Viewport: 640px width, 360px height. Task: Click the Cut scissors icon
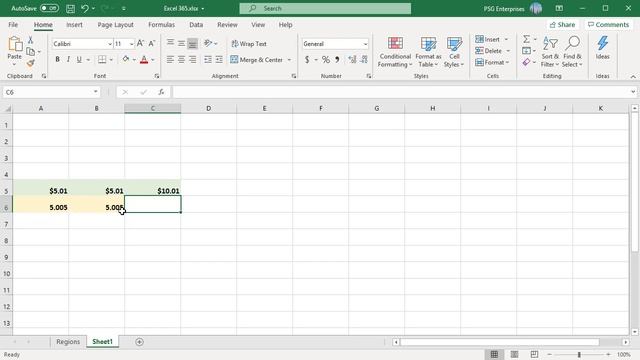pos(31,40)
